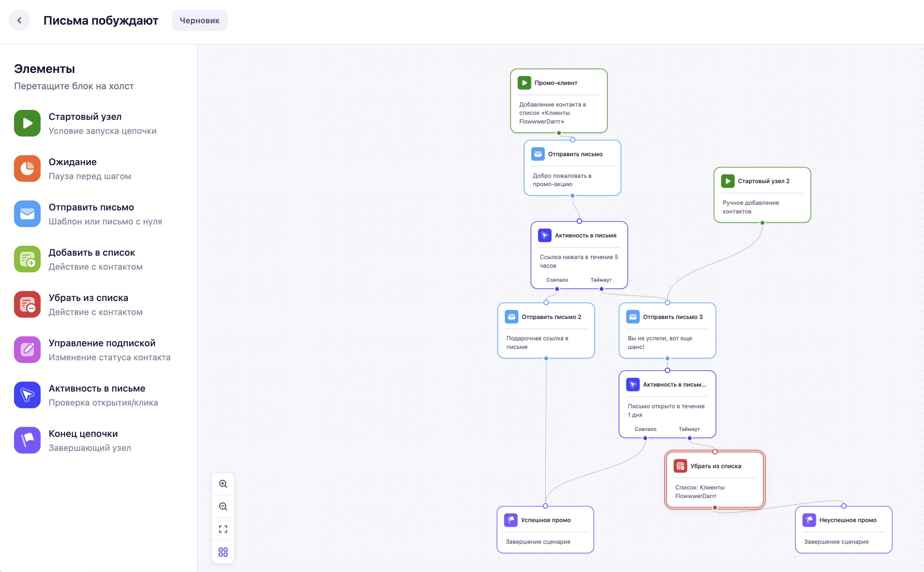Viewport: 924px width, 572px height.
Task: Select the Стартовый узел element icon
Action: tap(27, 123)
